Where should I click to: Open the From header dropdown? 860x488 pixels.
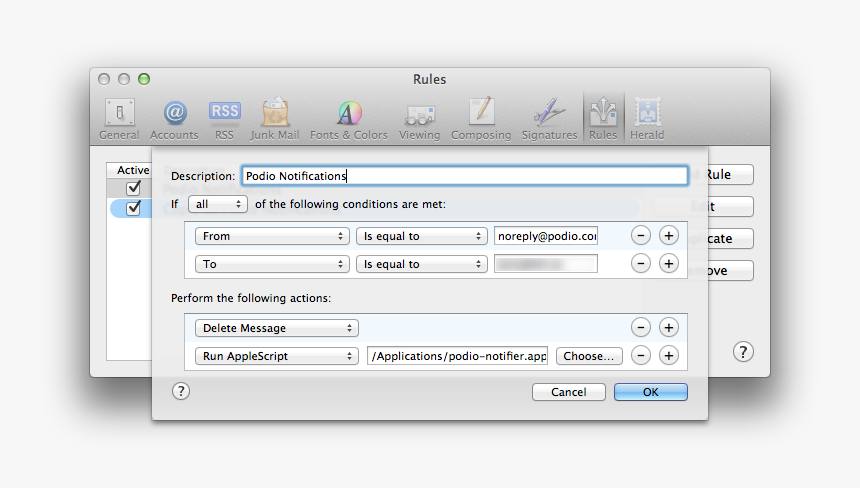272,236
